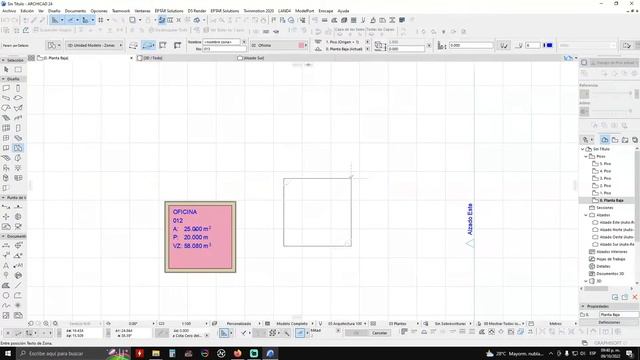Collapse the Documento toolbox section
The height and width of the screenshot is (360, 640).
coord(3,236)
